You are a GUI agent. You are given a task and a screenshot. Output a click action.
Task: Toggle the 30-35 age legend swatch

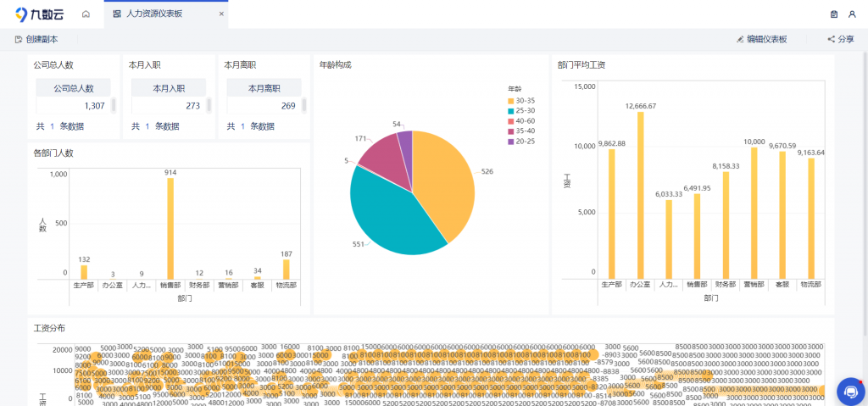(x=511, y=101)
